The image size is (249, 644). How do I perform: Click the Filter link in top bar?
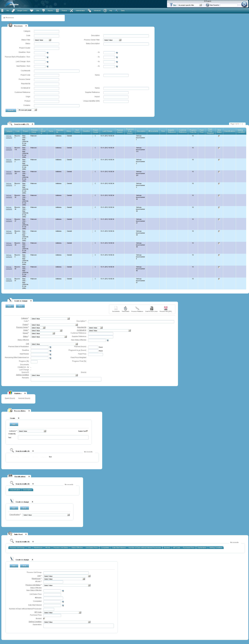tap(174, 5)
